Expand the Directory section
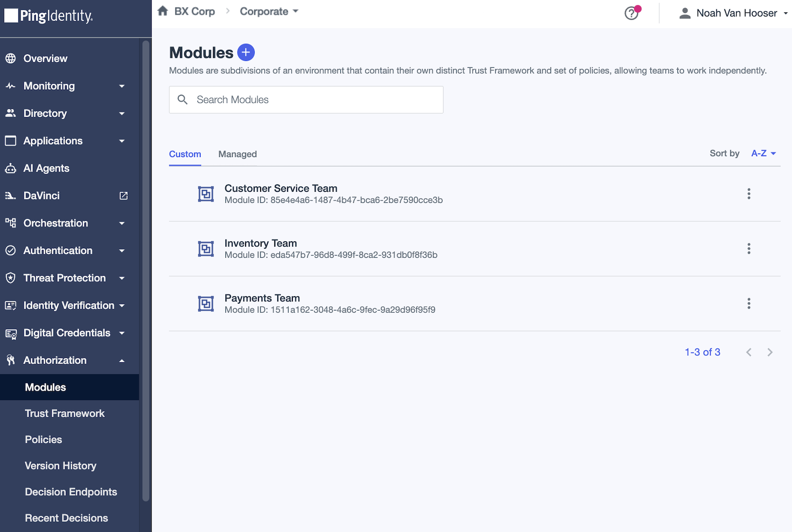Image resolution: width=792 pixels, height=532 pixels. coord(70,114)
